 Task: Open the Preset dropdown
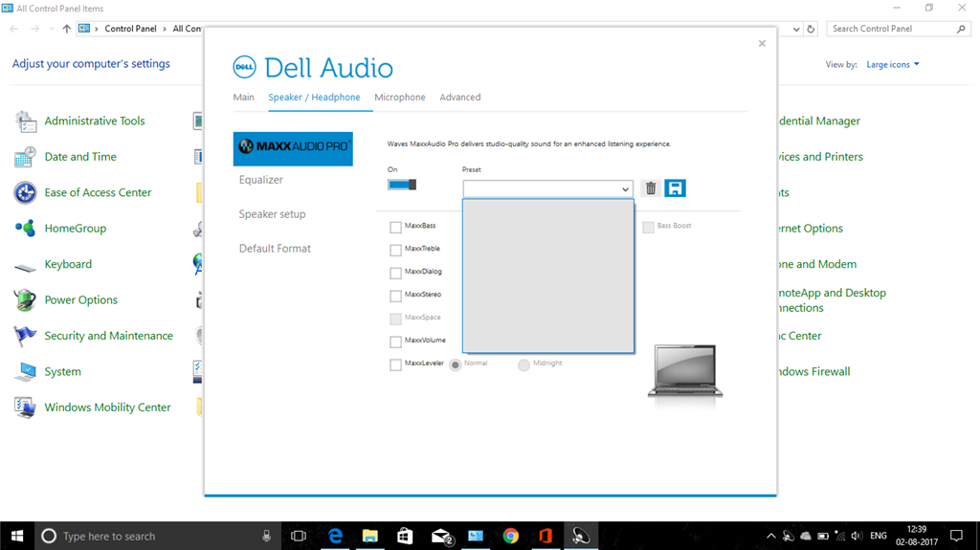pyautogui.click(x=548, y=188)
